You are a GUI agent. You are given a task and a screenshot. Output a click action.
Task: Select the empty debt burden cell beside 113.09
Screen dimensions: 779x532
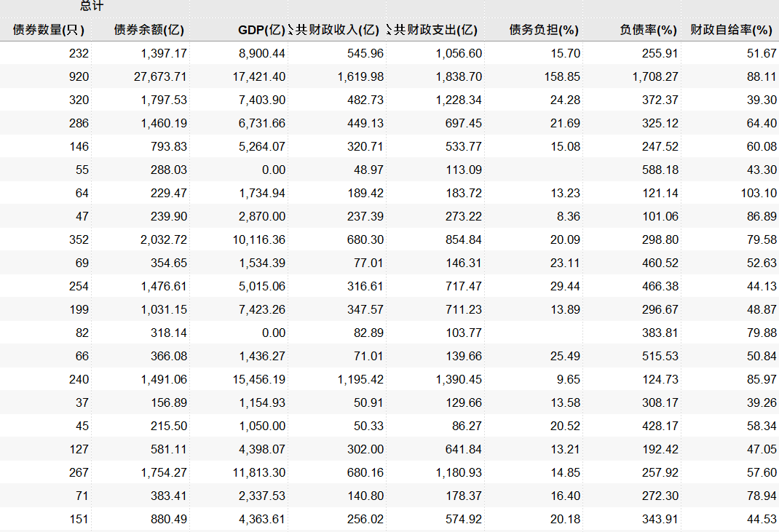coord(535,170)
